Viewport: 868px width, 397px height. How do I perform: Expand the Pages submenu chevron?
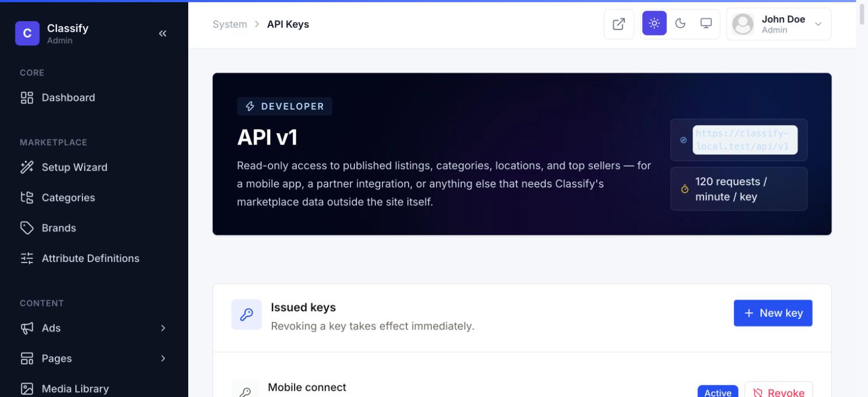tap(163, 359)
